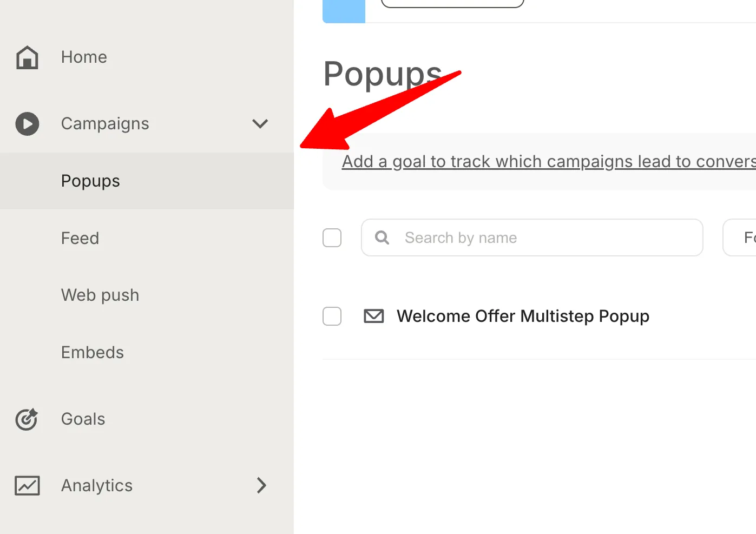The height and width of the screenshot is (534, 756).
Task: Click the Home house icon
Action: pyautogui.click(x=27, y=57)
